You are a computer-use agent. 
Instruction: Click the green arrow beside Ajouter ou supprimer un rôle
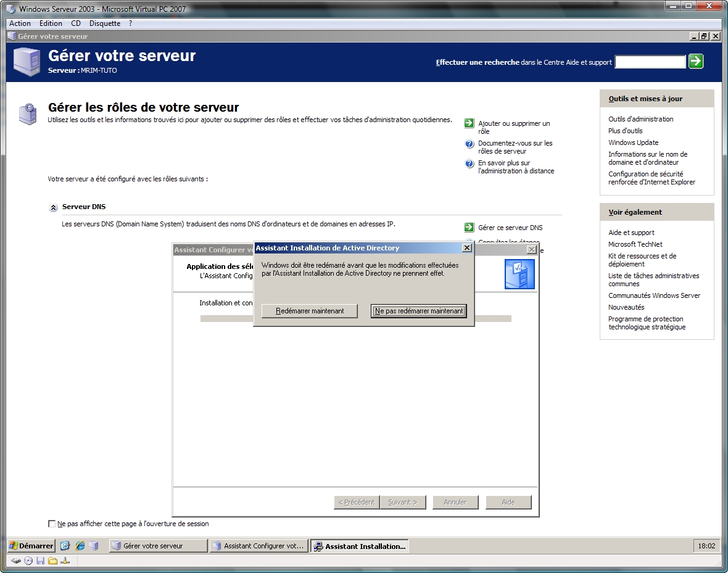[469, 123]
